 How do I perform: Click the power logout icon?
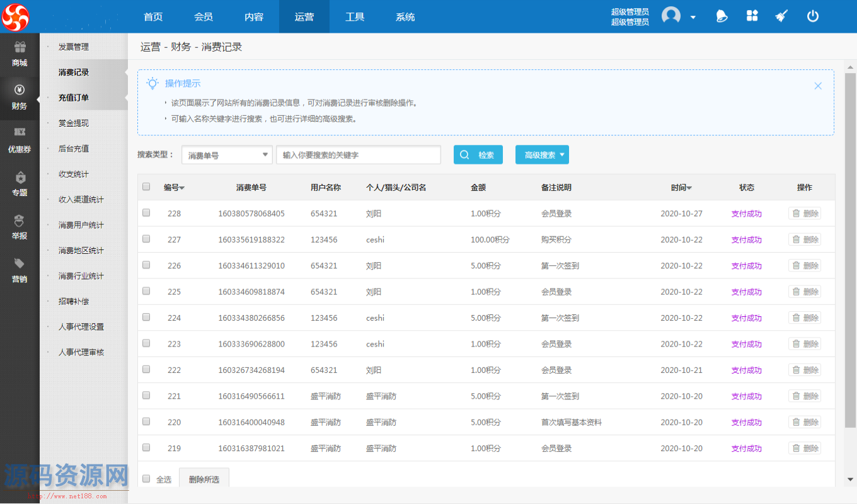813,16
